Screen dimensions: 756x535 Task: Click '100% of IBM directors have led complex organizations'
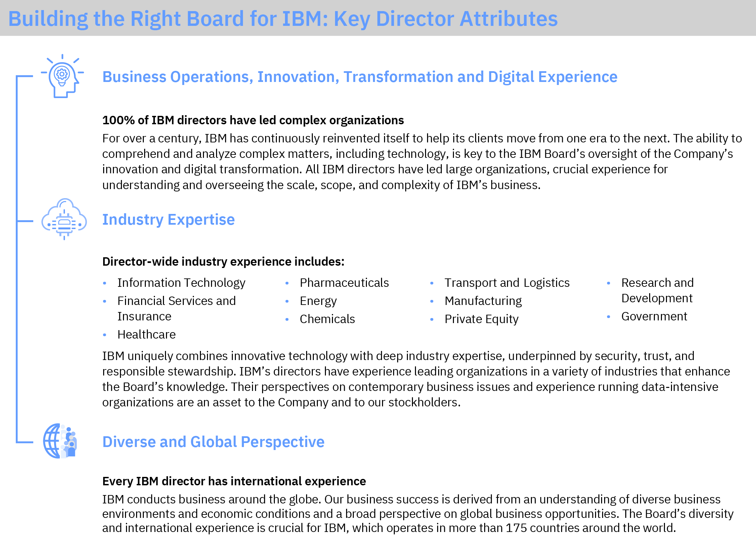(253, 120)
